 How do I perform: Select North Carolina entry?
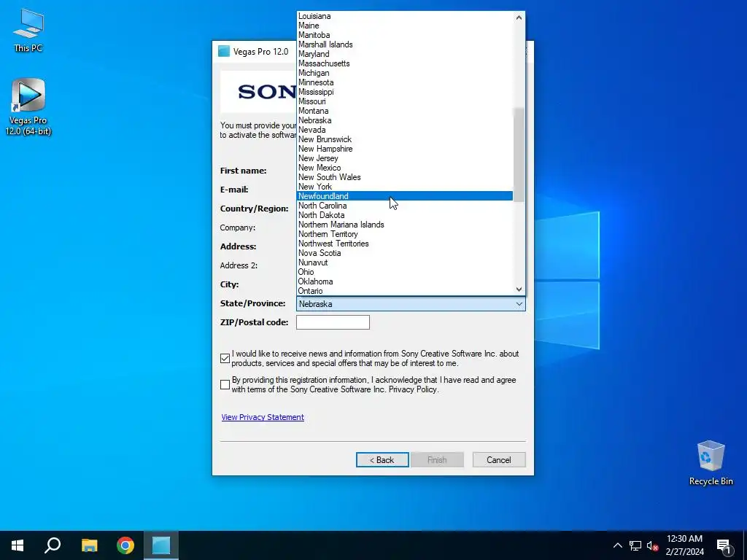pyautogui.click(x=404, y=206)
